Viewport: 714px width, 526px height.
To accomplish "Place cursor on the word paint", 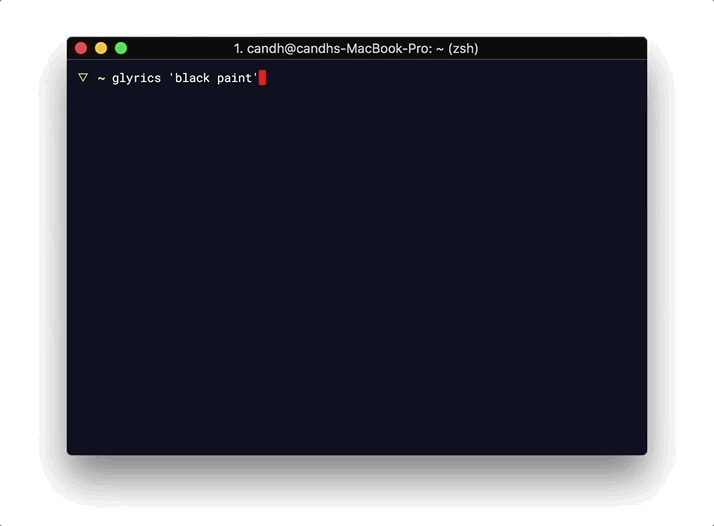I will point(234,78).
